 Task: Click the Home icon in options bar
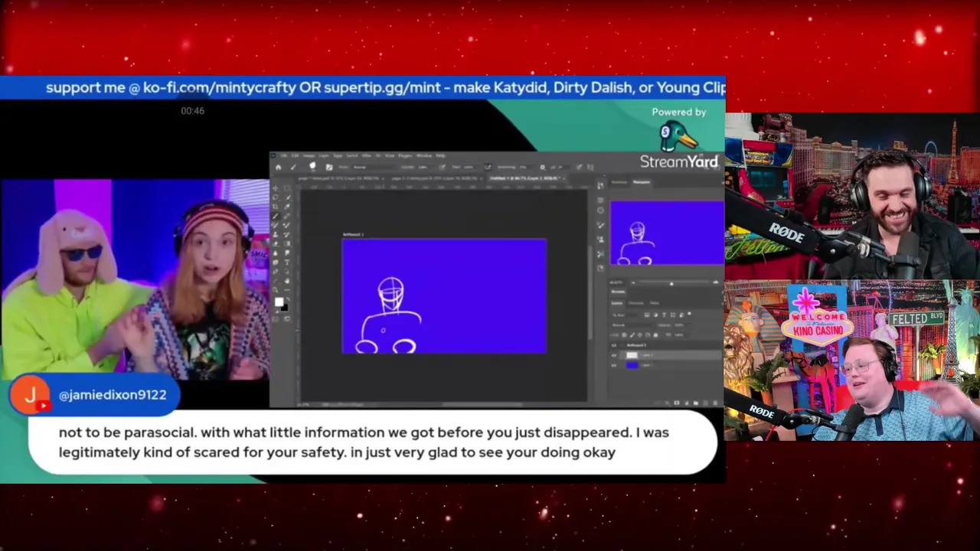[x=278, y=167]
